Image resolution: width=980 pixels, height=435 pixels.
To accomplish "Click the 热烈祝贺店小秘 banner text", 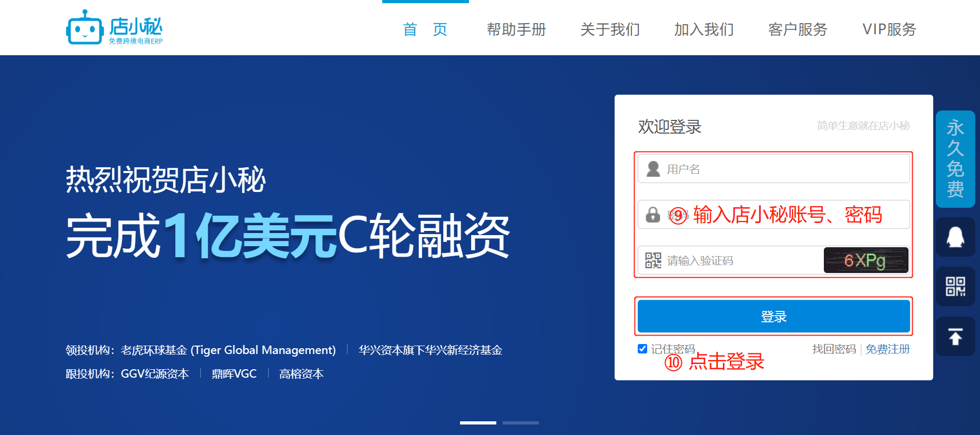I will [166, 180].
